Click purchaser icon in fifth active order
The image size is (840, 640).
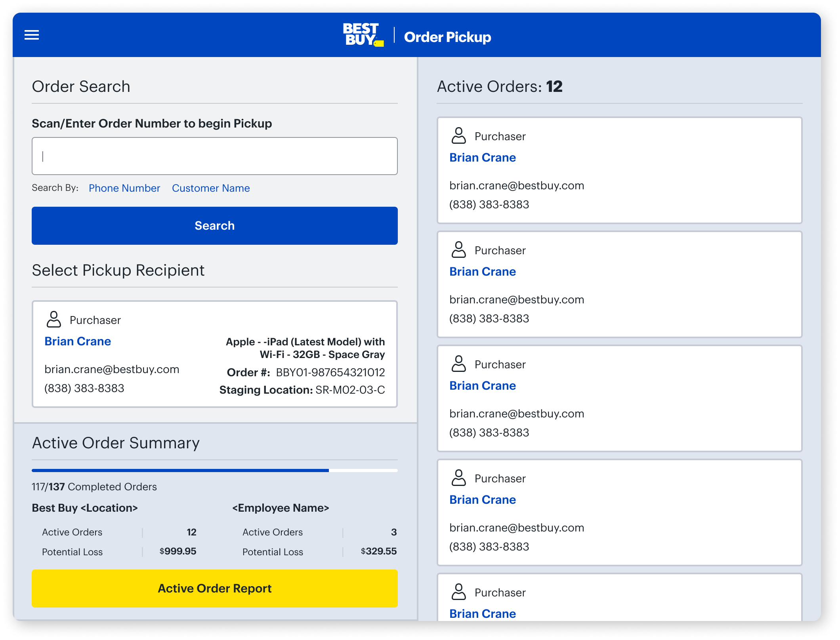(459, 592)
